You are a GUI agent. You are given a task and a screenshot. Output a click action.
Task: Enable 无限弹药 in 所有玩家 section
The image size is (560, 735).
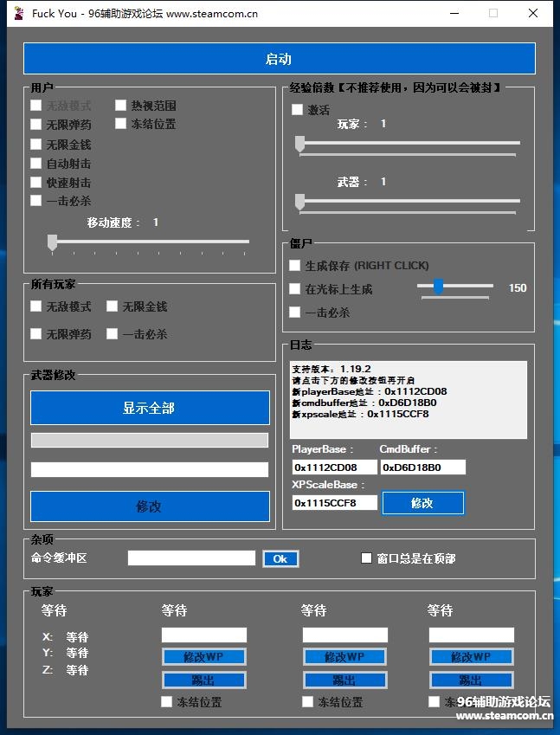tap(36, 333)
